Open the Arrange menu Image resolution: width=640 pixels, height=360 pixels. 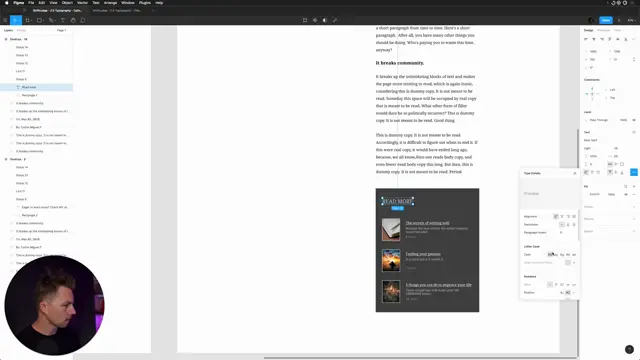(x=110, y=3)
